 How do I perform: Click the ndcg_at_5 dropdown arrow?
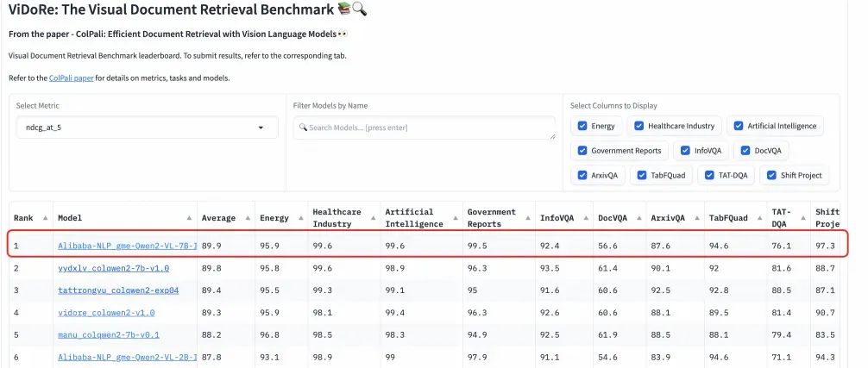coord(261,128)
